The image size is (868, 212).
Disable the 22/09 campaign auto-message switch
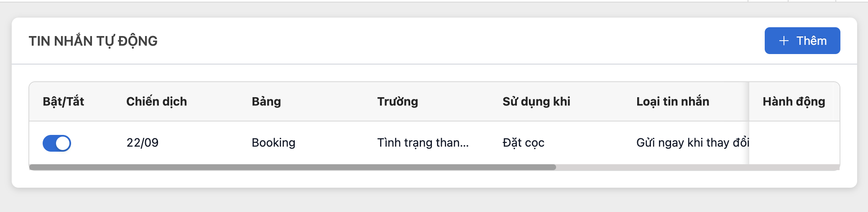[57, 143]
